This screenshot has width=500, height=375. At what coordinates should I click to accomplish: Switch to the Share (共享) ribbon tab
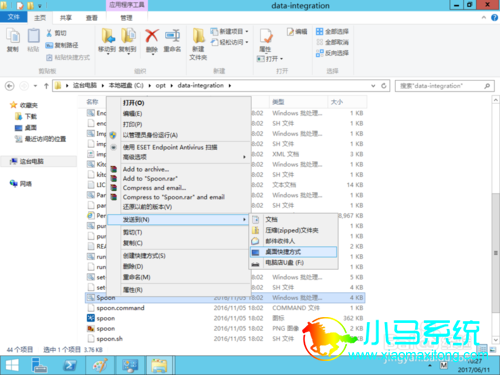coord(66,18)
